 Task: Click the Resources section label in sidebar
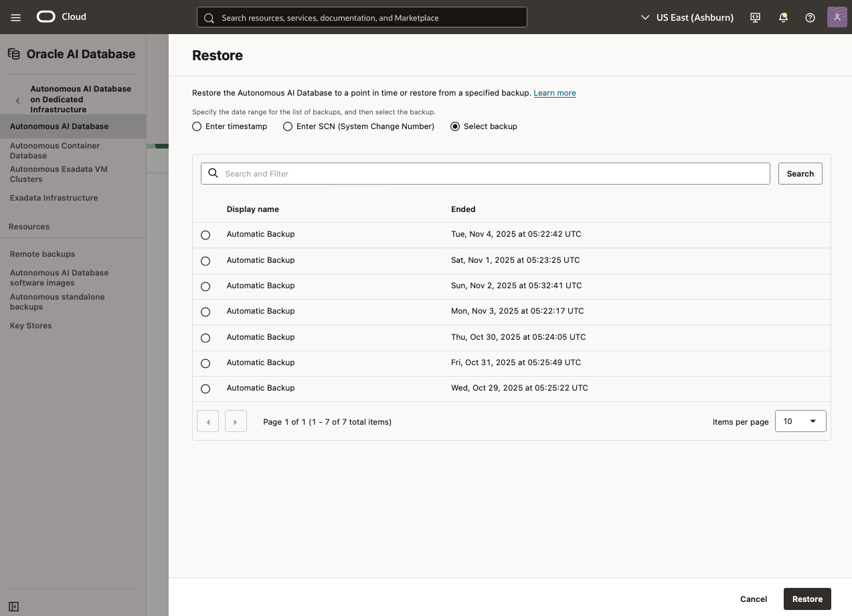pos(29,227)
